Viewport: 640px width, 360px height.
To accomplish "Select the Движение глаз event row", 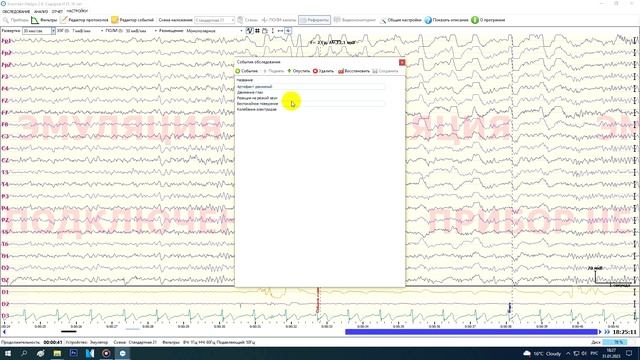I will (x=310, y=92).
